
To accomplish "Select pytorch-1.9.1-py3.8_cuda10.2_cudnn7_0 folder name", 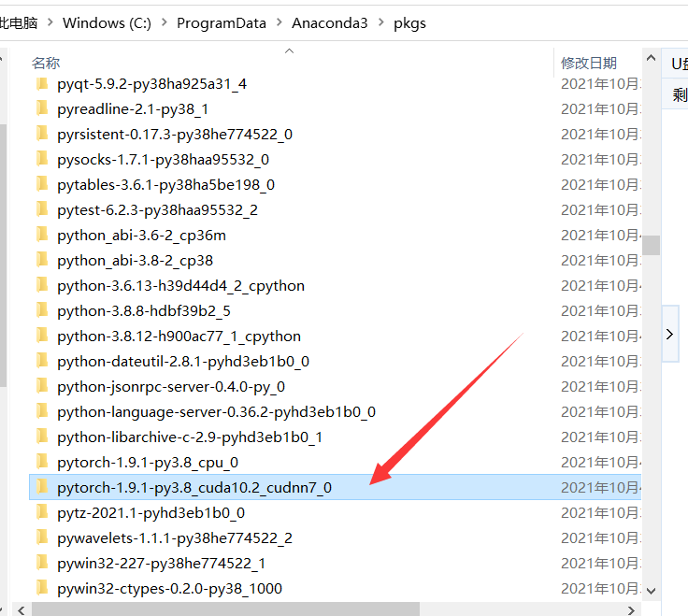I will [x=194, y=487].
